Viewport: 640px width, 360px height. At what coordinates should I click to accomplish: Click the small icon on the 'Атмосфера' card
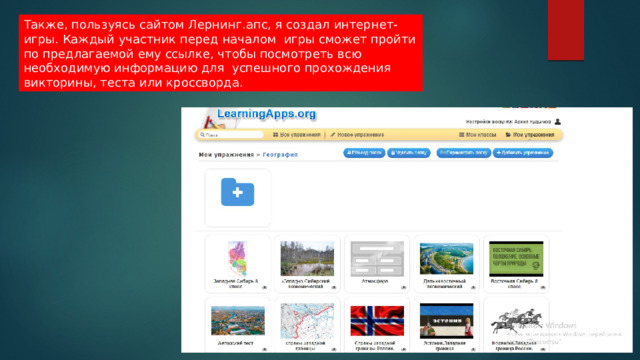click(403, 288)
